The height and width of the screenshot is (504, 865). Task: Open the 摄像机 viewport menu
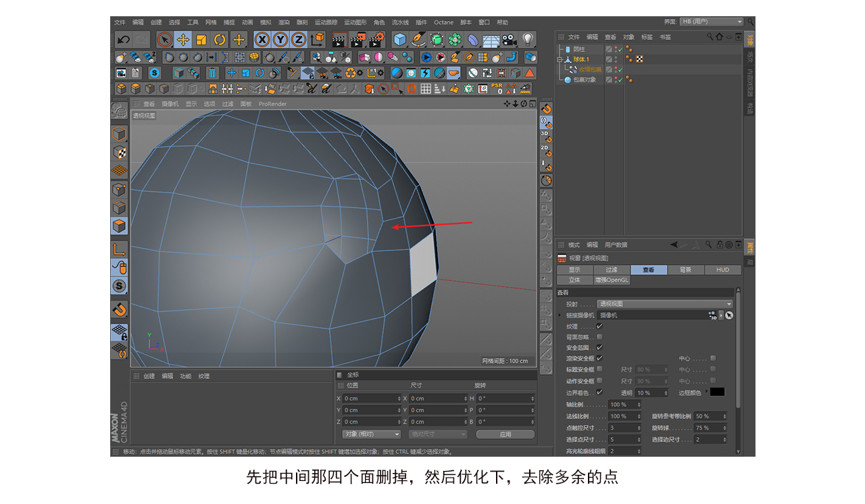click(170, 104)
